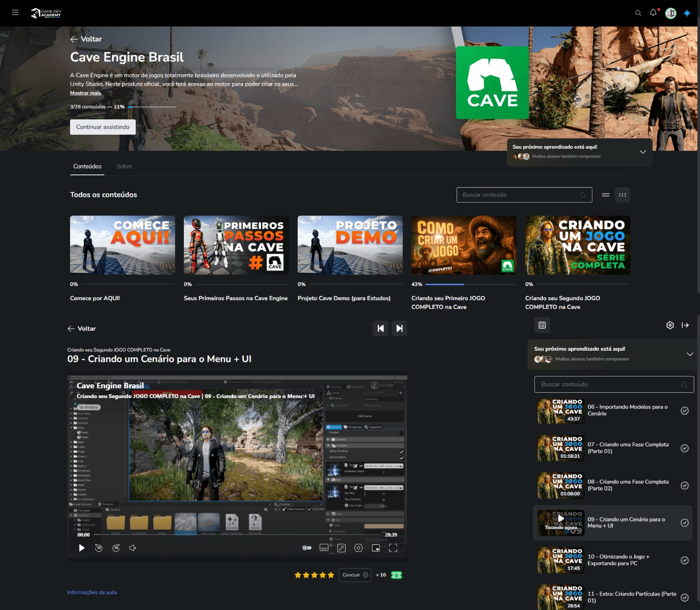Screen dimensions: 700x610
Task: Go back with the Voltar arrow in banner
Action: (86, 39)
